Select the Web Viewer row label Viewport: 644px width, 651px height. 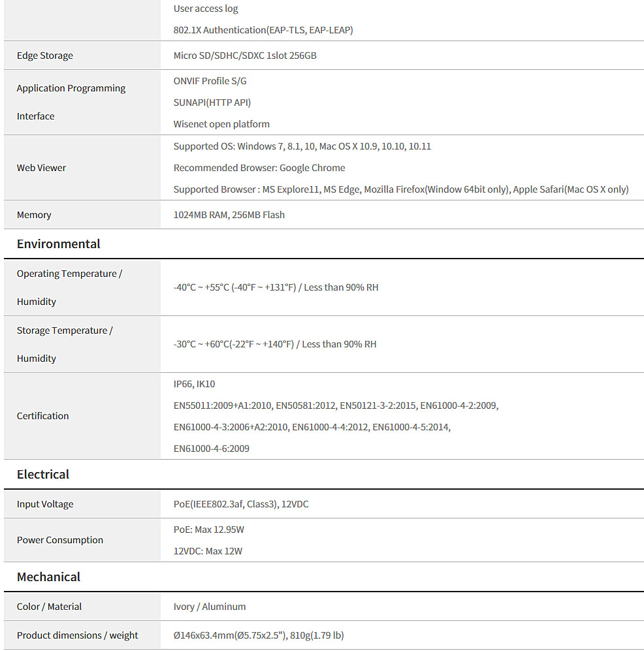tap(41, 168)
